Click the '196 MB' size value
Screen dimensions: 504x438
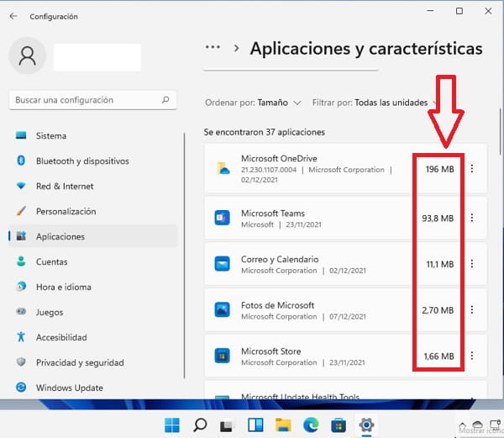coord(439,169)
